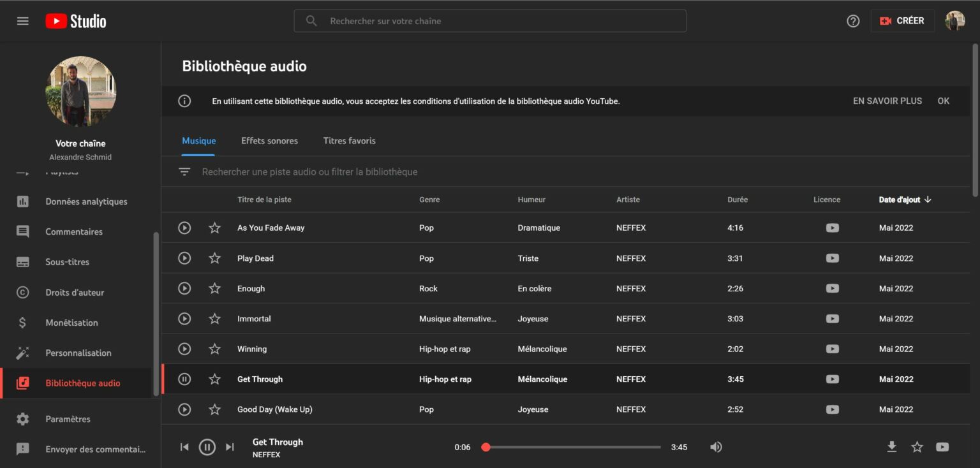Open Données analytiques from the sidebar
This screenshot has height=468, width=980.
pos(86,201)
